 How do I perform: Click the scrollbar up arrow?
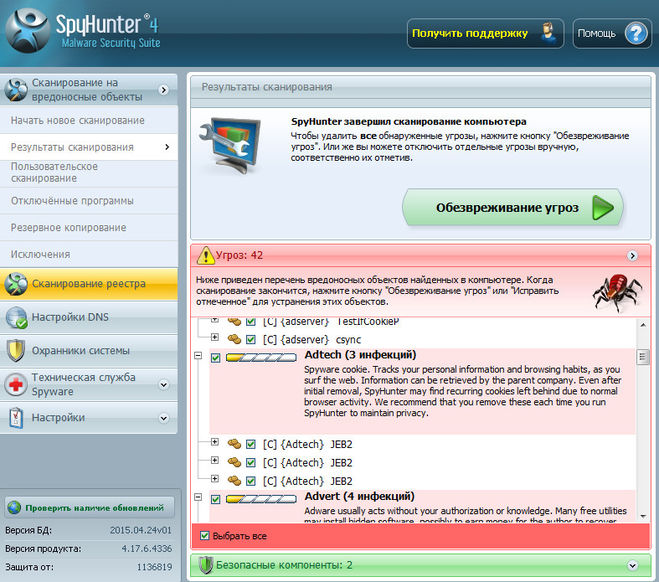(x=643, y=325)
